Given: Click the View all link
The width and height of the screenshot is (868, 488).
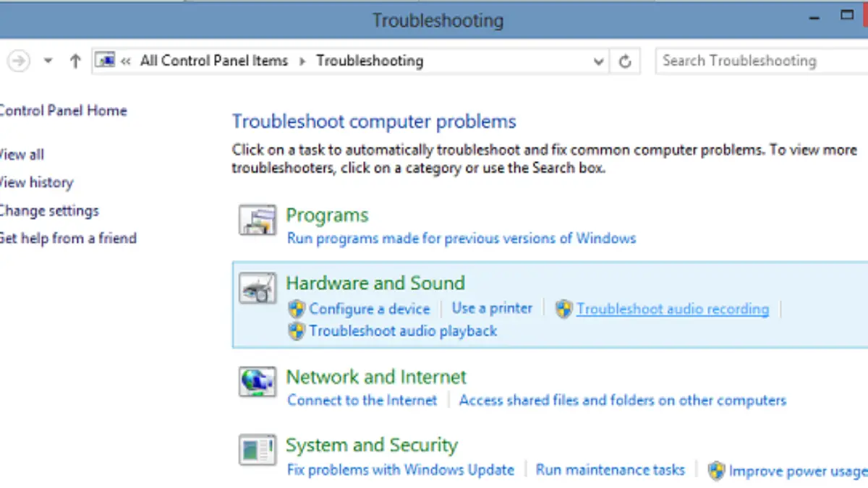Looking at the screenshot, I should tap(22, 154).
